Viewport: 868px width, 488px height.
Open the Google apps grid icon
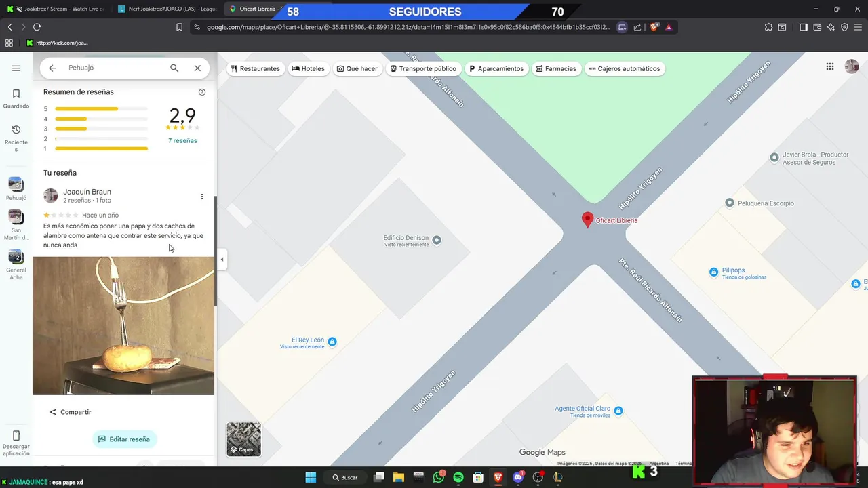tap(830, 66)
